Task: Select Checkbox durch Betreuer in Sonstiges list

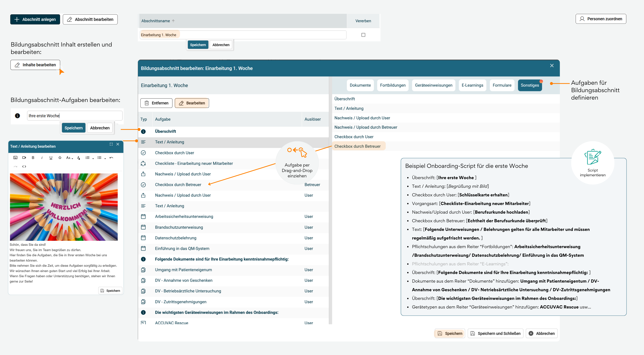Action: coord(357,146)
